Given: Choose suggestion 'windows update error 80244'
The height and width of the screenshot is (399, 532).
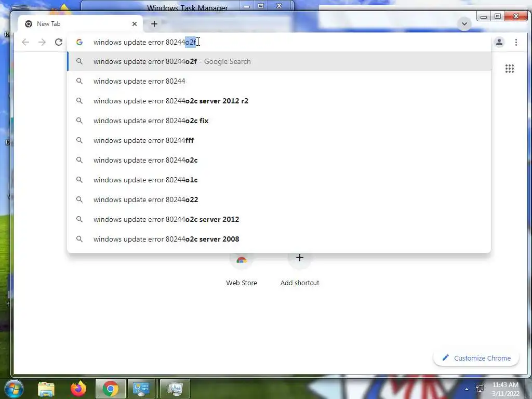Looking at the screenshot, I should [x=279, y=81].
